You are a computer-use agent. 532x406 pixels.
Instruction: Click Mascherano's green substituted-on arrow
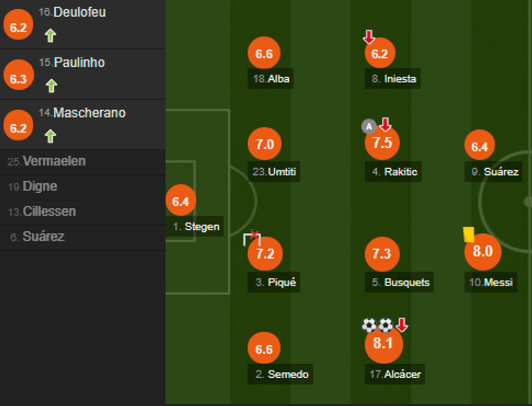tap(50, 136)
